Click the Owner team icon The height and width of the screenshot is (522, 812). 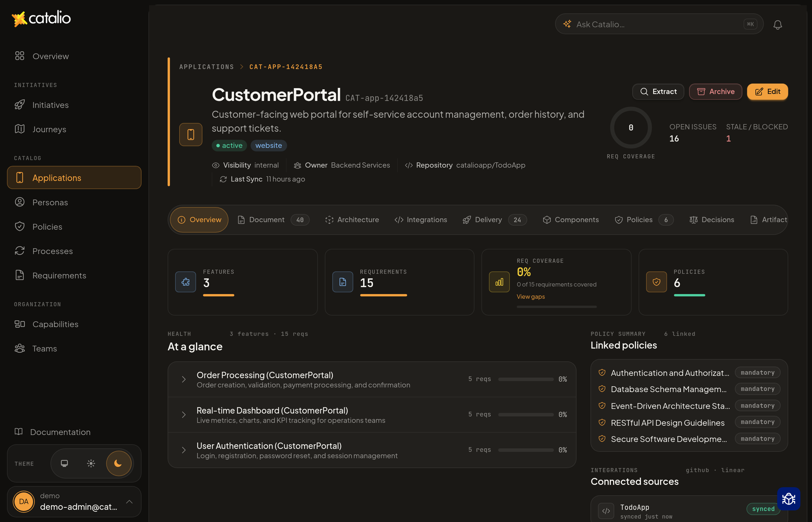click(x=297, y=165)
